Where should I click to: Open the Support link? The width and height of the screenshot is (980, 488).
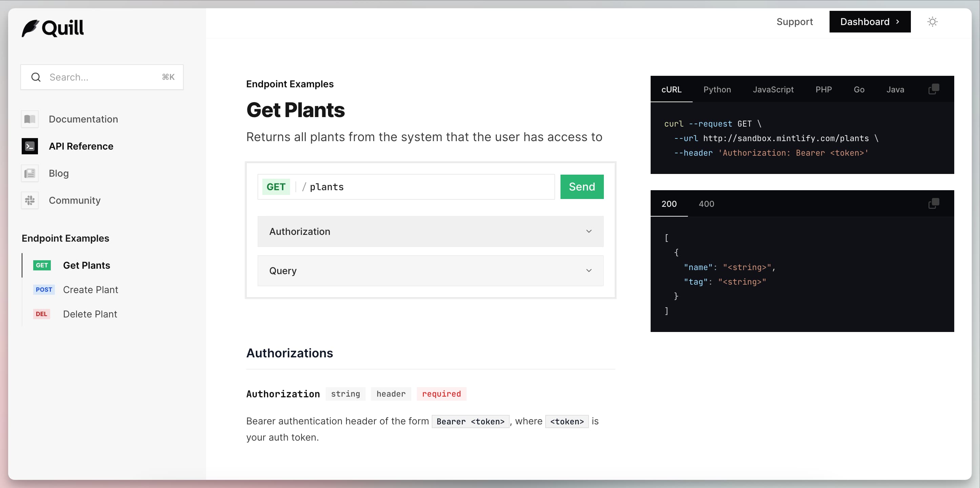coord(794,22)
